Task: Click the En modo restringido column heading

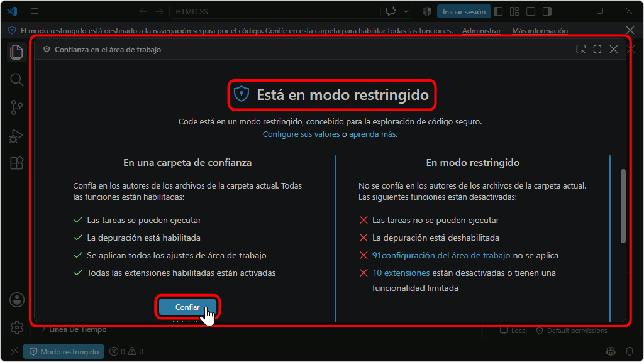Action: tap(473, 163)
